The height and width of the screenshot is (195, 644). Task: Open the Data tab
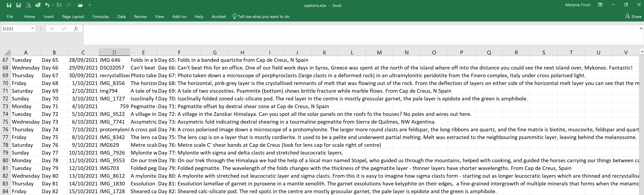(122, 16)
